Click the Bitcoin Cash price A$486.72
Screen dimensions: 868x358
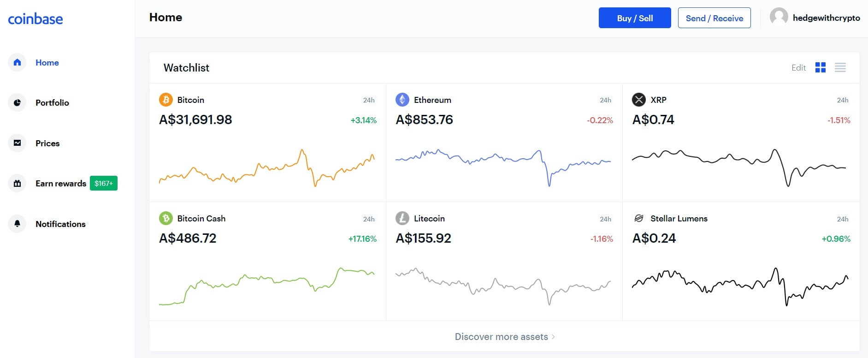pyautogui.click(x=188, y=239)
